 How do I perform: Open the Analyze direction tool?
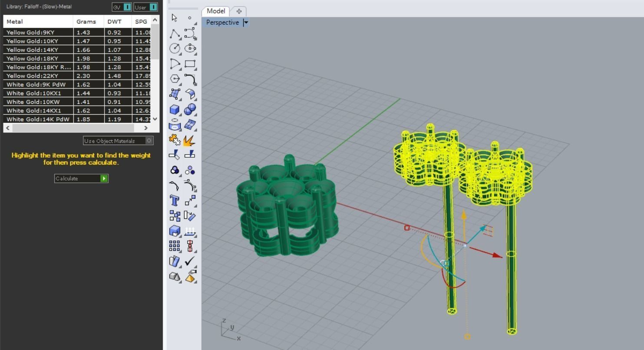click(x=175, y=261)
